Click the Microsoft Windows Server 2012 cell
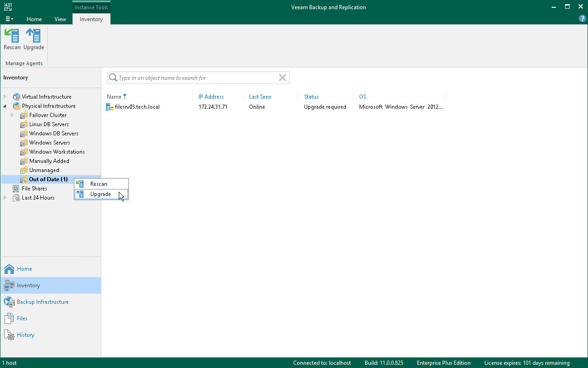Screen dimensions: 588x368 click(x=401, y=107)
